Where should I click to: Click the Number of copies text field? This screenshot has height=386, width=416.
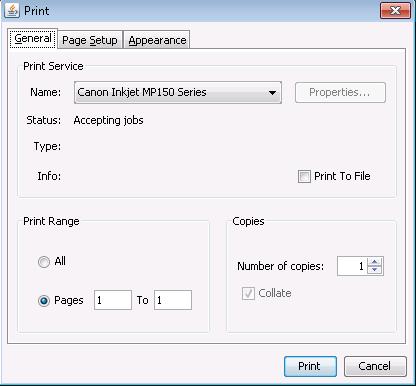(x=352, y=266)
